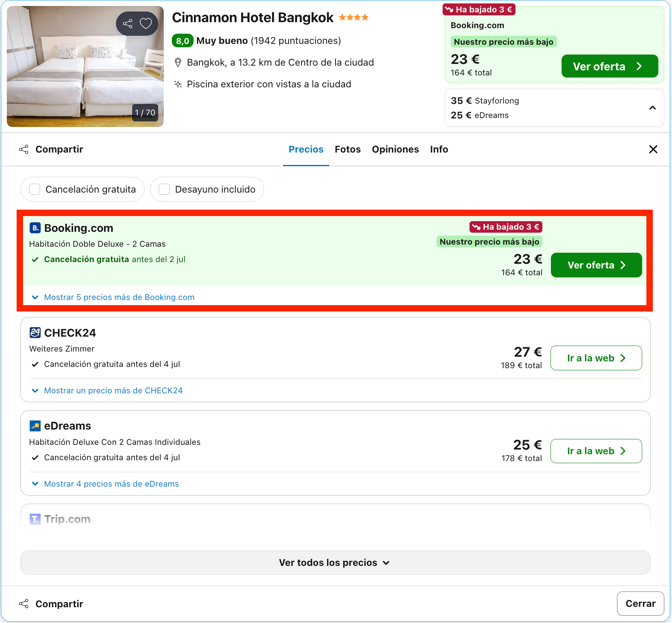Click Ir a la web for CHECK24
Screen dimensions: 672x623
click(x=596, y=358)
